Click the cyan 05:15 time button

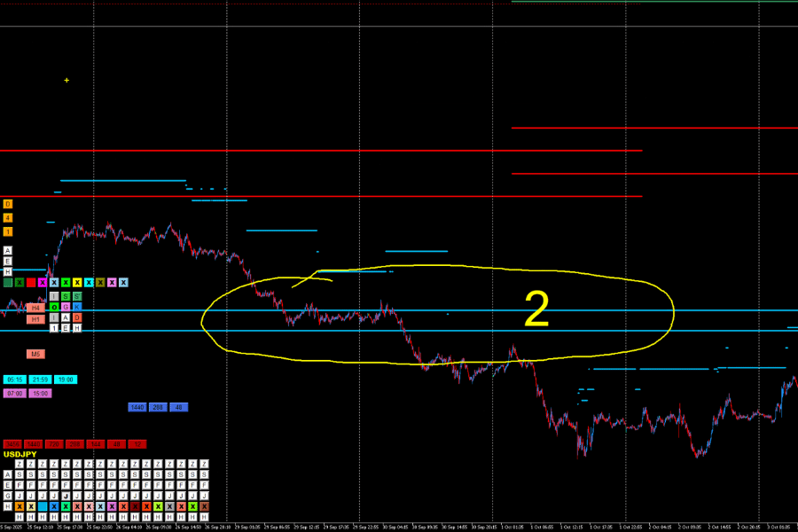(x=15, y=379)
